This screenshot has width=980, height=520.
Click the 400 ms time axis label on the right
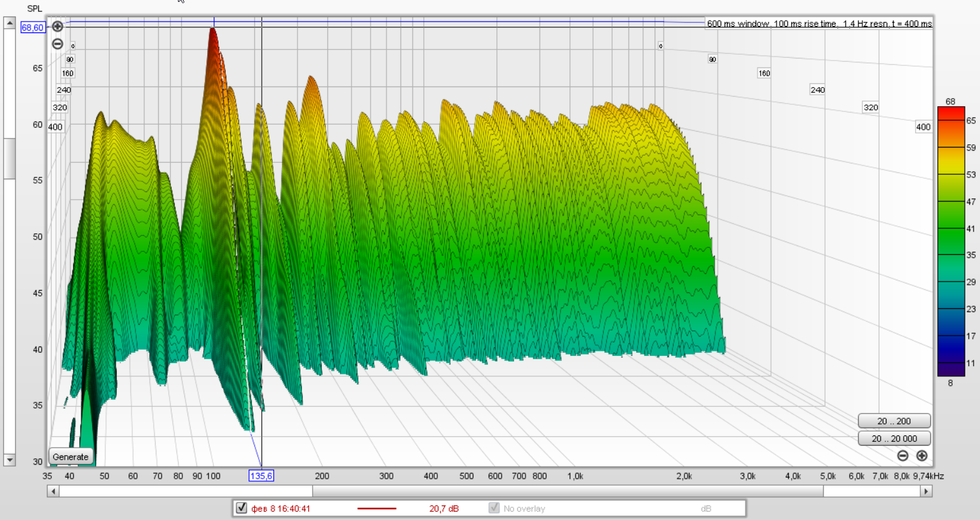(923, 127)
